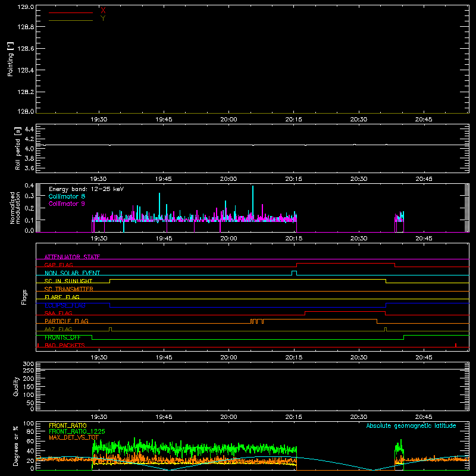
Task: Click the '0.3' tick on modulation axis
Action: [29, 196]
